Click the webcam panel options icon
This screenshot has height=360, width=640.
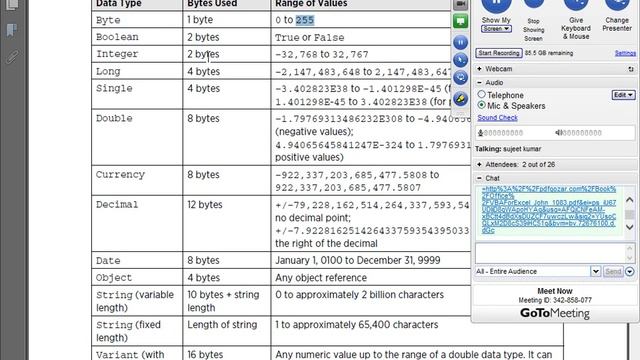631,69
